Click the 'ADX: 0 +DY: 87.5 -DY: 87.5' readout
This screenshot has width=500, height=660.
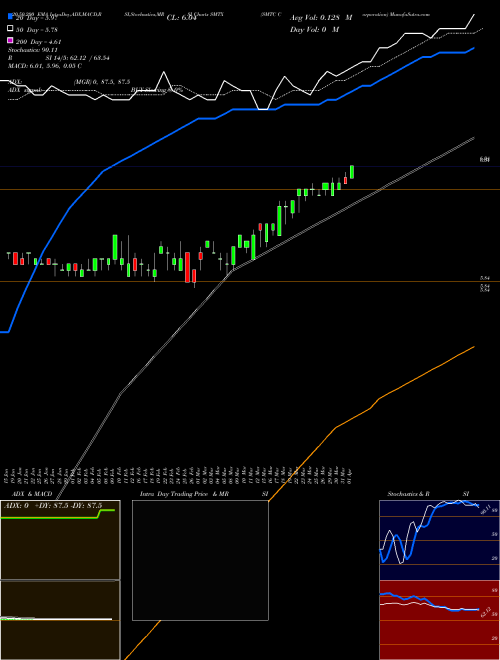[53, 506]
